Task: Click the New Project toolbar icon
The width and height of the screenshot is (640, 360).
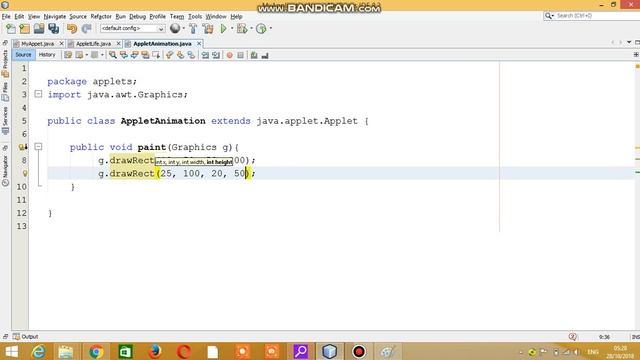Action: click(24, 29)
